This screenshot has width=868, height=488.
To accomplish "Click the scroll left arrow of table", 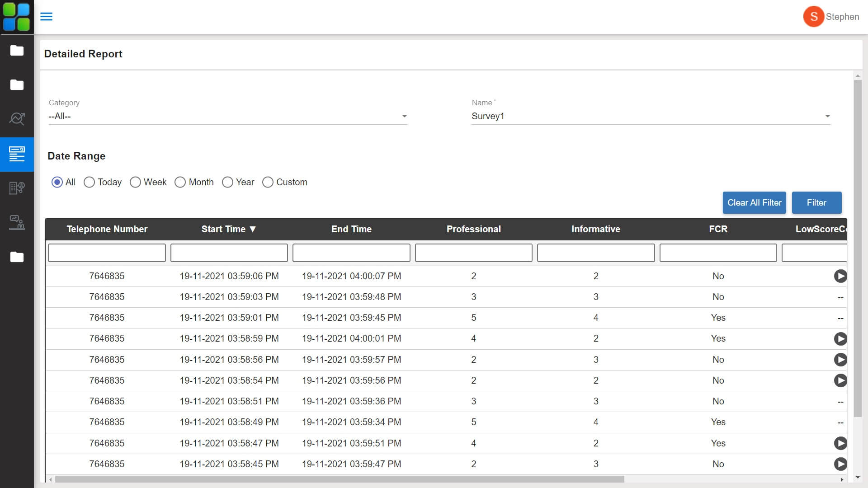I will tap(51, 479).
